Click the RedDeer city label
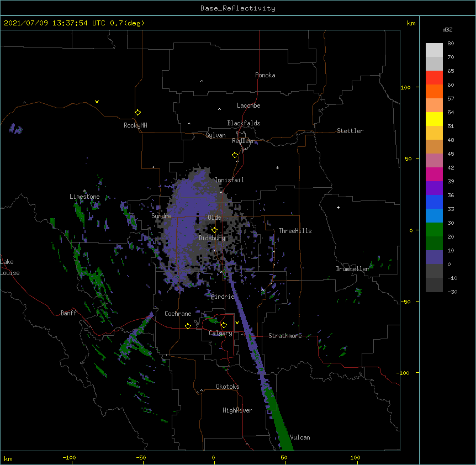 tap(243, 141)
